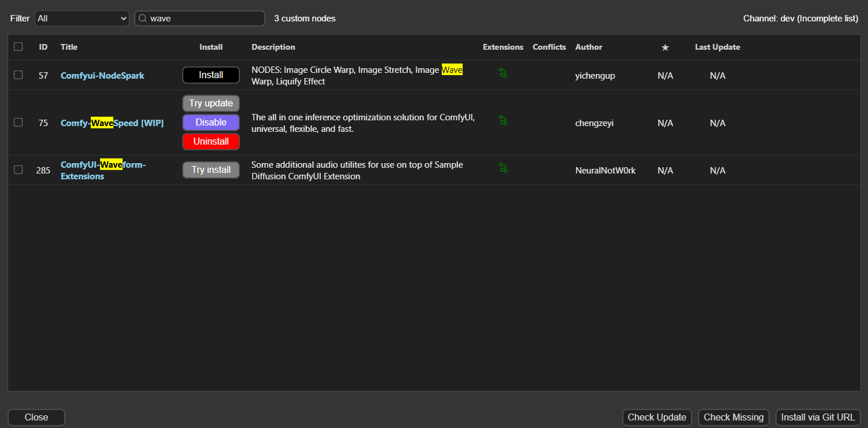Click Try install for Waveform-Extensions

tap(211, 170)
